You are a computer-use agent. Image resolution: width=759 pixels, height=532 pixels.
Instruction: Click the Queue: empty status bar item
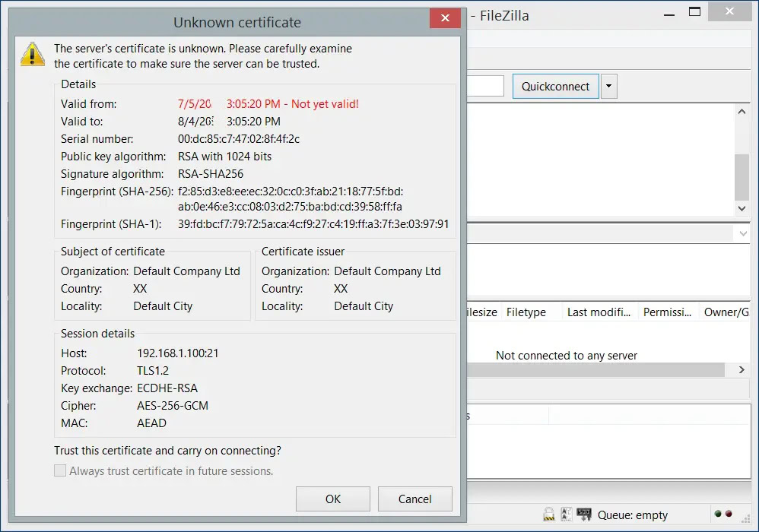633,515
